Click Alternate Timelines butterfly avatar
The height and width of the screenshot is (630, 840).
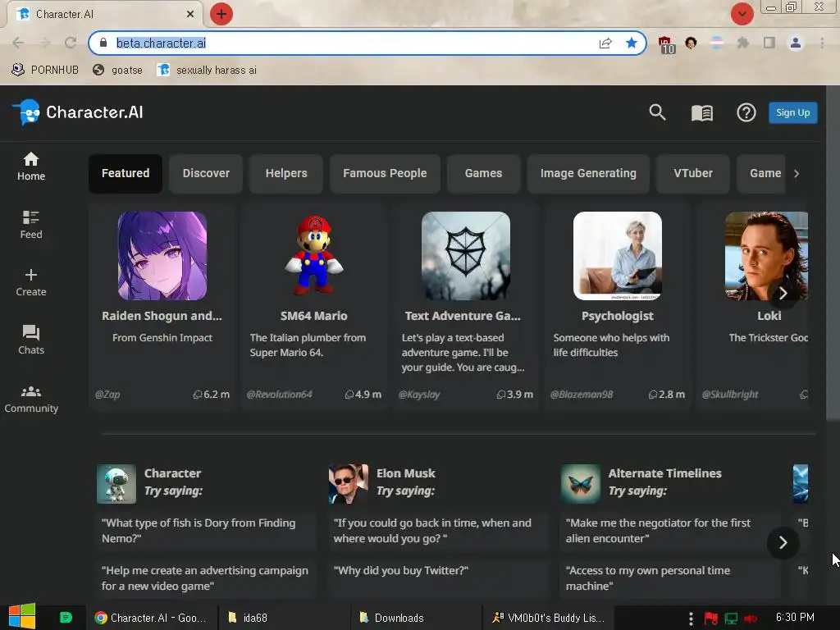point(581,484)
